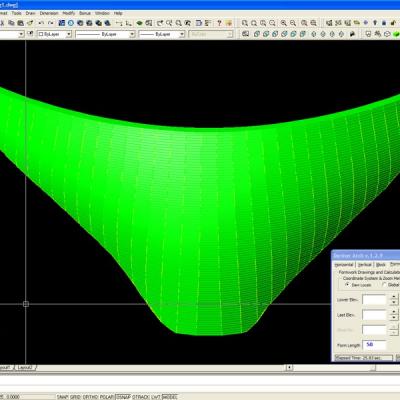Click the Undo arrow icon

click(41, 23)
